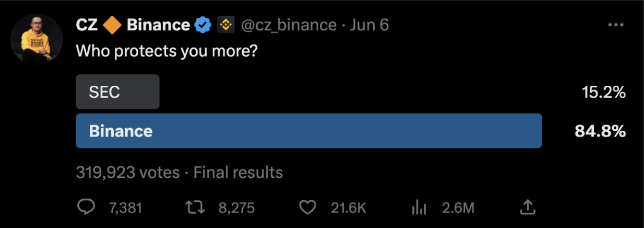The height and width of the screenshot is (228, 644).
Task: Click the reply speech bubble icon
Action: click(x=85, y=208)
